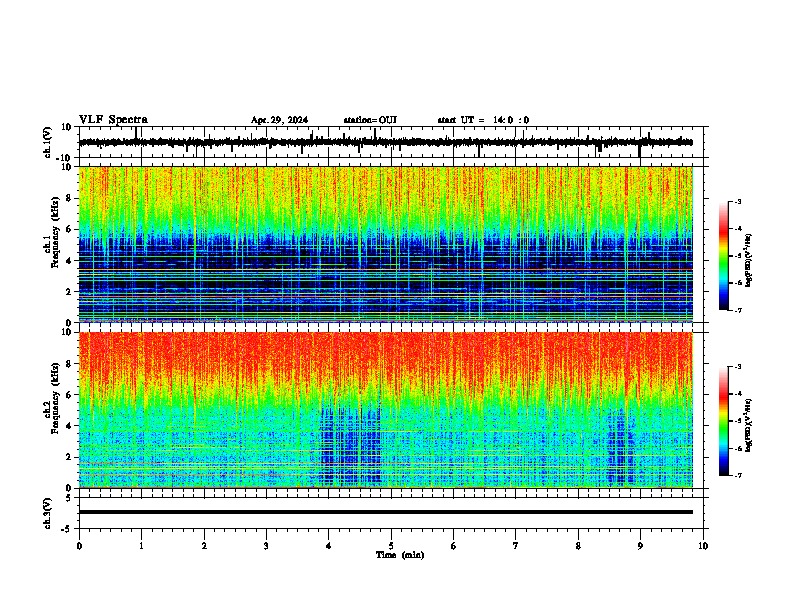Click the "-7" label on ch.2 color bar
Screen dimensions: 792x612
pyautogui.click(x=737, y=476)
